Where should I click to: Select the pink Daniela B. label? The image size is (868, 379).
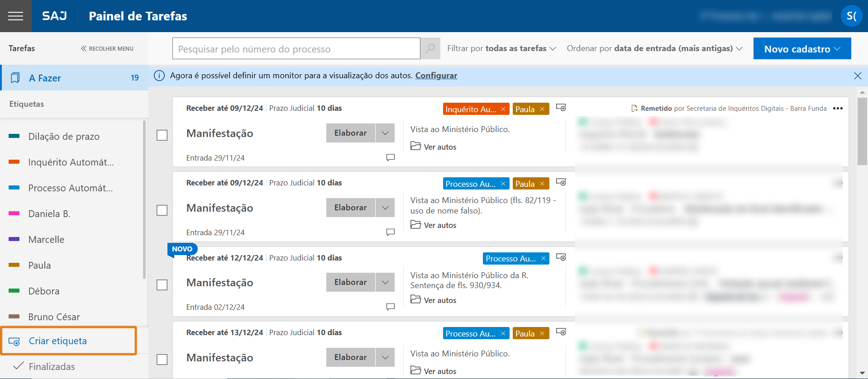tap(49, 213)
